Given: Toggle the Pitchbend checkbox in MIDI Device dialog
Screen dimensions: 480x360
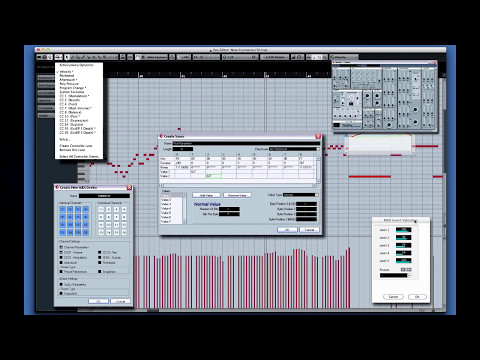Looking at the screenshot, I should 100,263.
